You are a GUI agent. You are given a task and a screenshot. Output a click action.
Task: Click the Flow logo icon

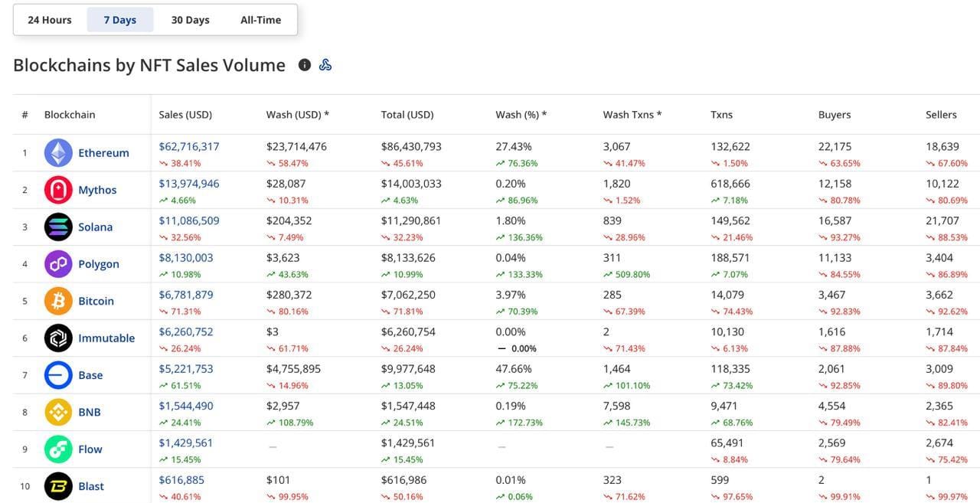pyautogui.click(x=58, y=449)
